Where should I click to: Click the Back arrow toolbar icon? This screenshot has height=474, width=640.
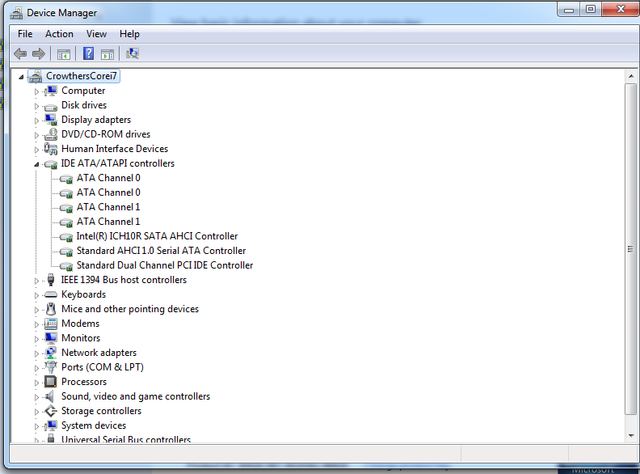pos(20,53)
